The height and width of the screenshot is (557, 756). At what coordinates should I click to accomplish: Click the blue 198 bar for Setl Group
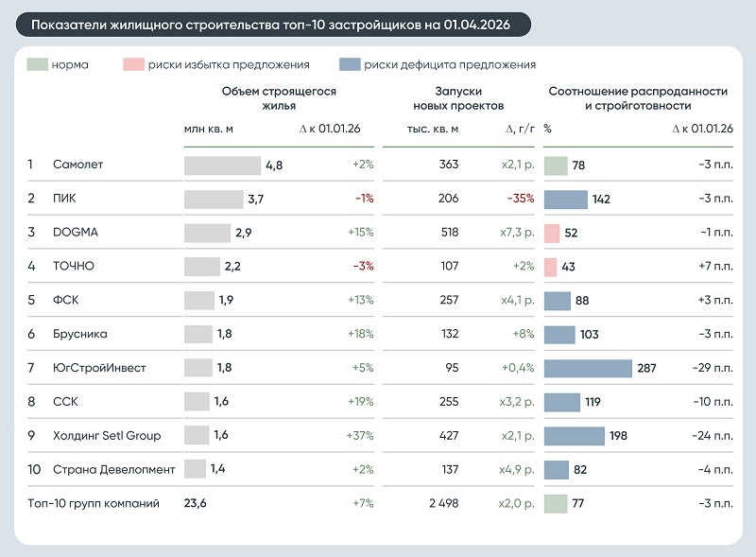(575, 436)
